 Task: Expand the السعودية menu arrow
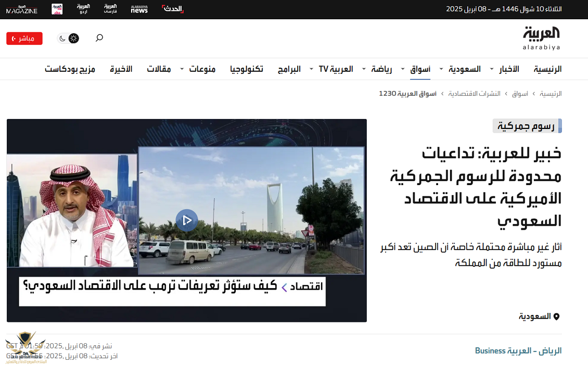pos(441,69)
